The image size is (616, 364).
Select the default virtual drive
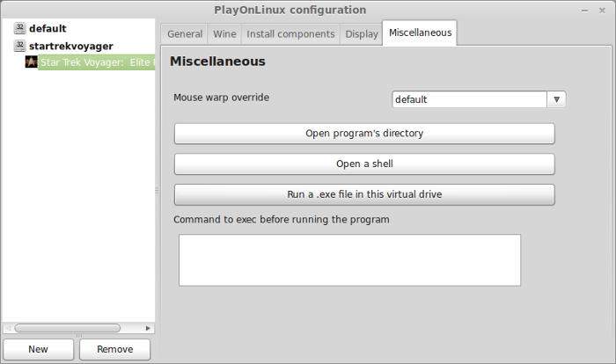(48, 28)
